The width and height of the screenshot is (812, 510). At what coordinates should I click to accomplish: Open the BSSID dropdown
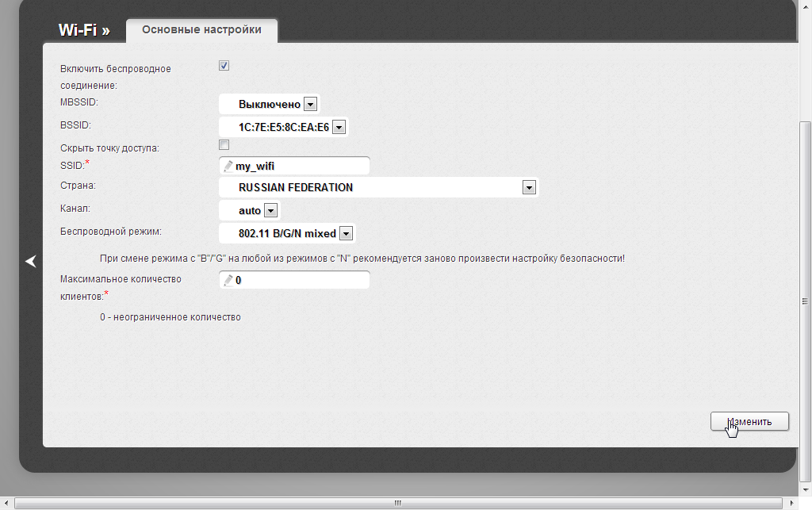tap(283, 127)
